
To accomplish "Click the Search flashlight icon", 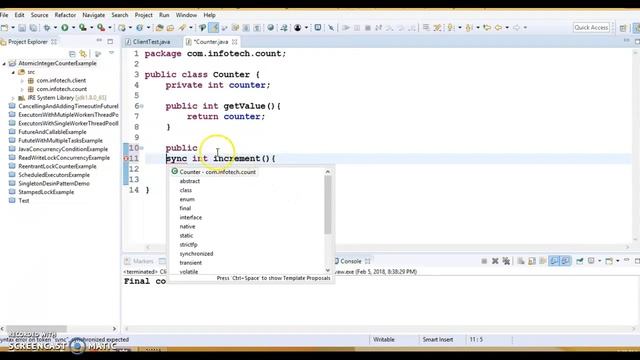I will click(182, 28).
